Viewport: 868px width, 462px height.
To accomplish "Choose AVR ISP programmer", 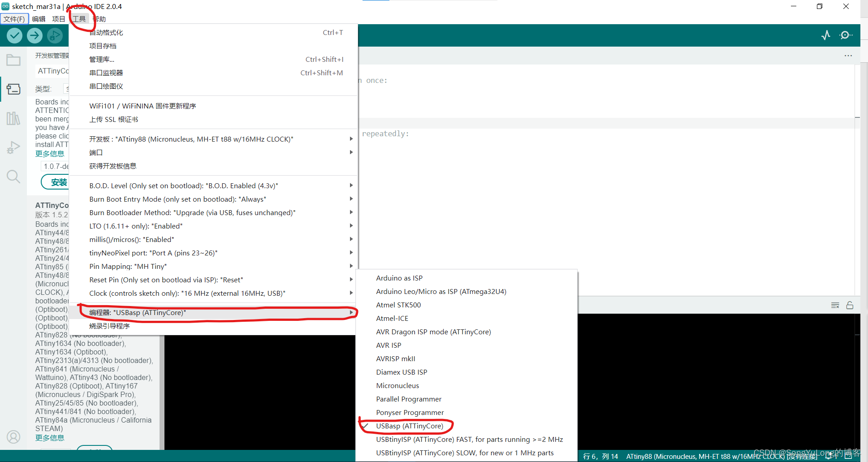I will coord(466,345).
